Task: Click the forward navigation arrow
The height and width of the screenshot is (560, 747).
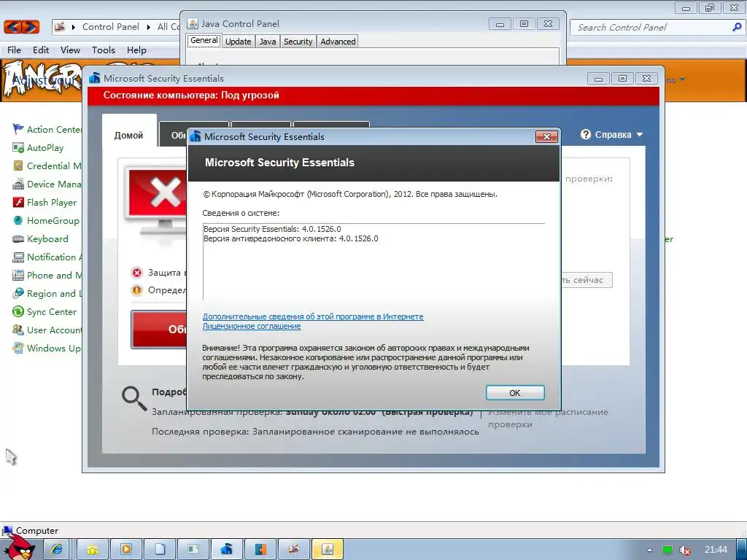Action: (30, 27)
